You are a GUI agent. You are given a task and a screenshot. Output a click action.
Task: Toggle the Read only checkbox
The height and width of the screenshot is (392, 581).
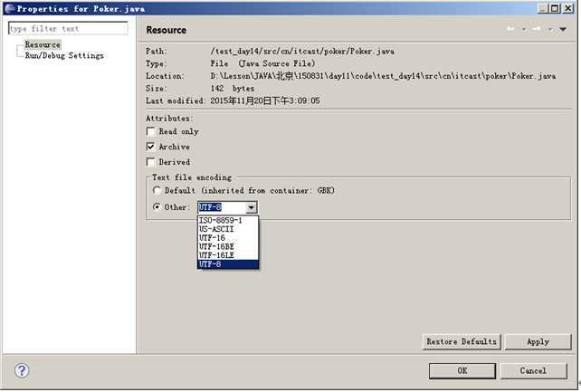click(151, 131)
